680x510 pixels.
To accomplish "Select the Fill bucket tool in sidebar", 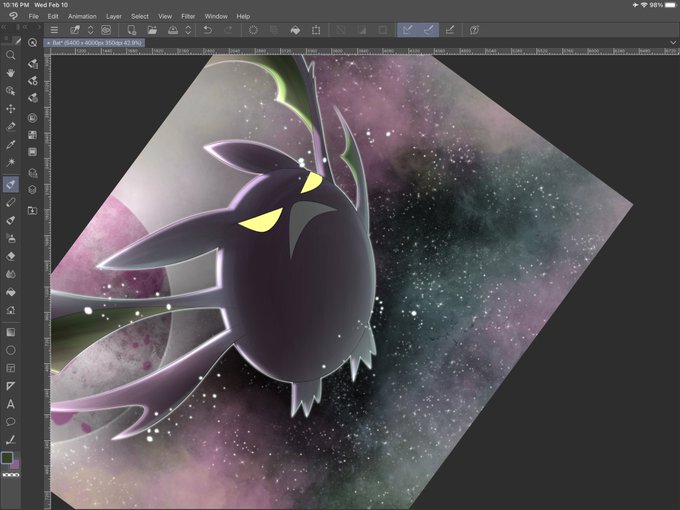I will [x=10, y=292].
